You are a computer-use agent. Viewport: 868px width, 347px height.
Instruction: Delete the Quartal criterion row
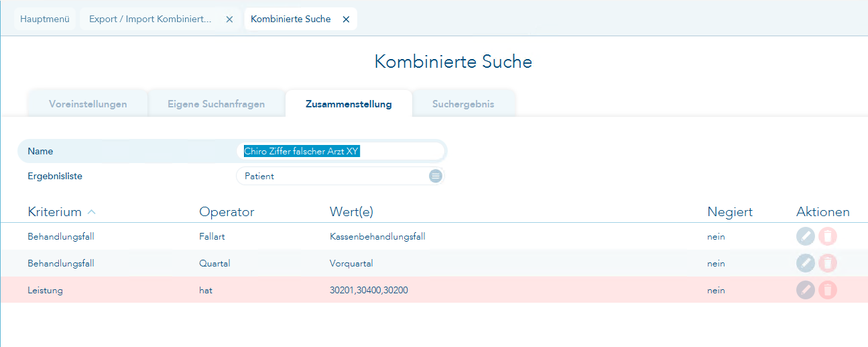828,263
